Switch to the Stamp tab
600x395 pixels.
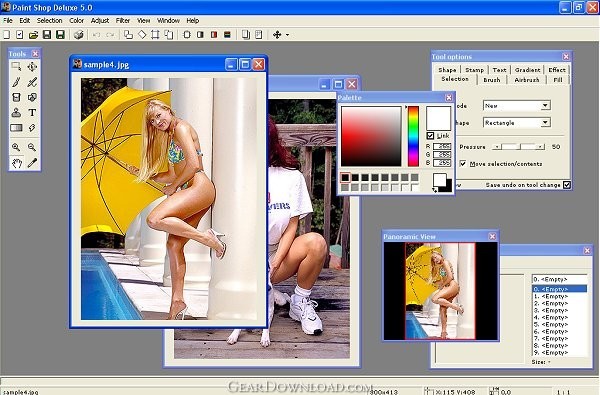[x=474, y=70]
